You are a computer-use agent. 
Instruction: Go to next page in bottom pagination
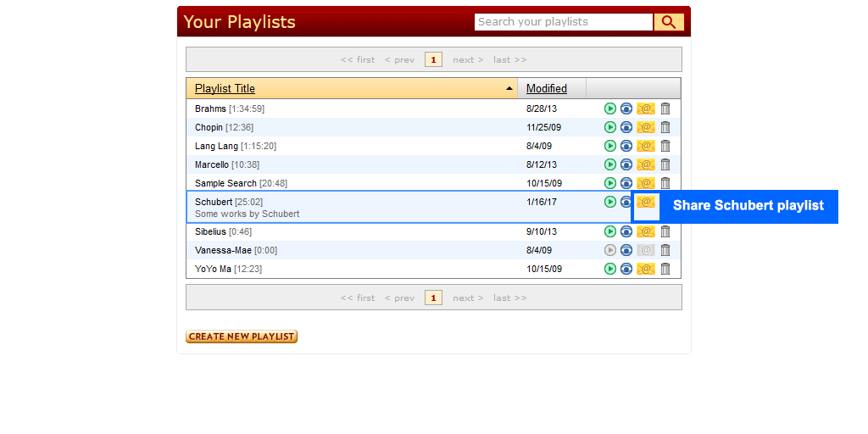click(468, 298)
